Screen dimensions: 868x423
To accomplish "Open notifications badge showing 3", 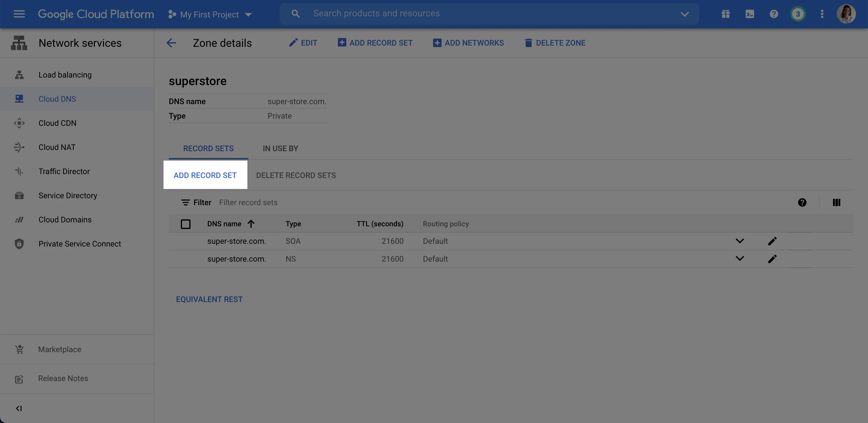I will coord(797,14).
